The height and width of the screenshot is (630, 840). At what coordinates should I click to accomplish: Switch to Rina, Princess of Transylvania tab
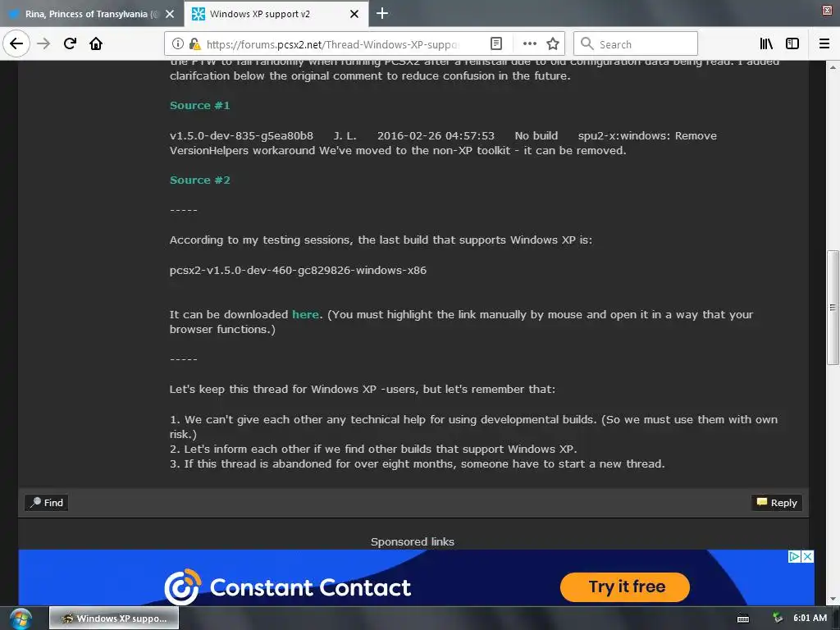[x=92, y=14]
